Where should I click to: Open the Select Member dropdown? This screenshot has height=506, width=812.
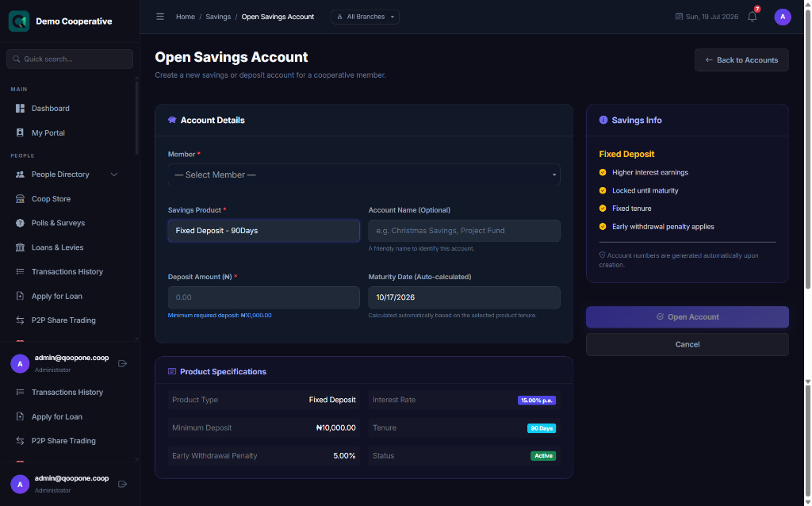(x=364, y=174)
